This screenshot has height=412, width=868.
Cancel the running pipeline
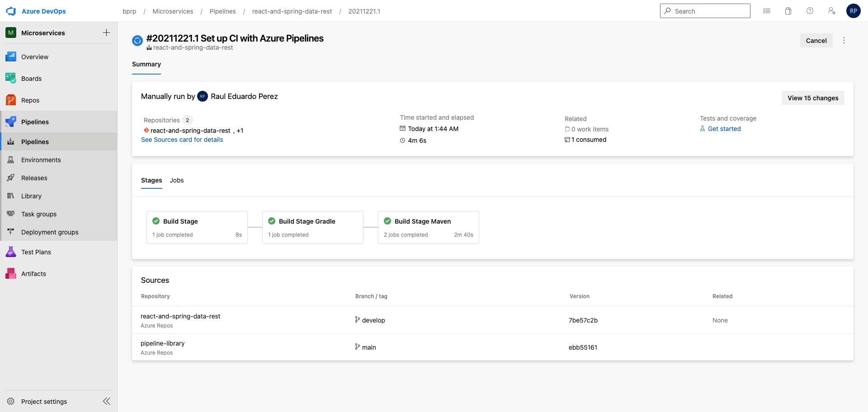click(x=816, y=41)
